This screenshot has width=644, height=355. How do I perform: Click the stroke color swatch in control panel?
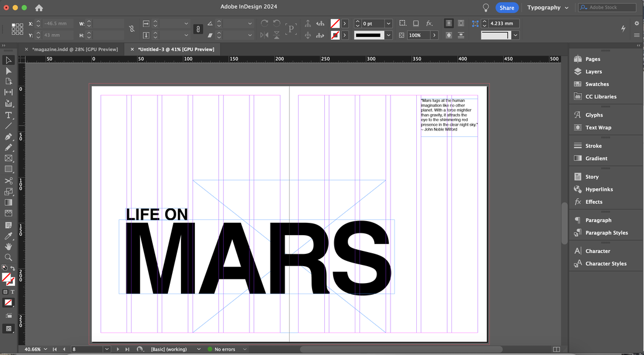[335, 35]
